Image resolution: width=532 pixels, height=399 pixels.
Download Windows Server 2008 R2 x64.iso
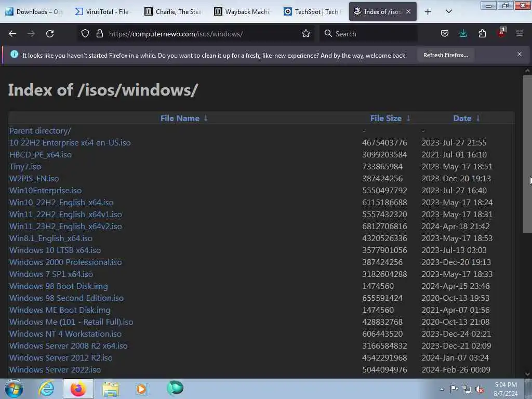pyautogui.click(x=69, y=345)
